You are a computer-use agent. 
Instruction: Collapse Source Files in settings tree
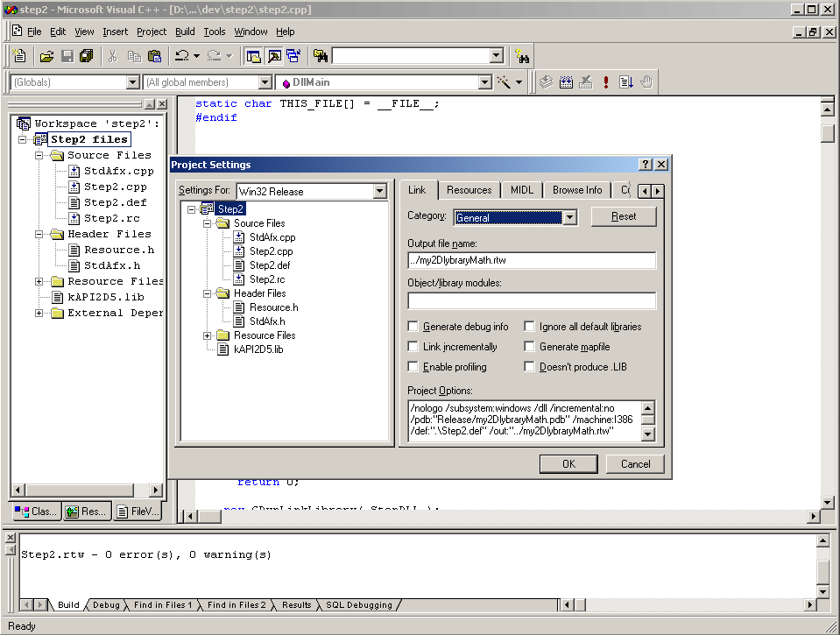coord(208,223)
